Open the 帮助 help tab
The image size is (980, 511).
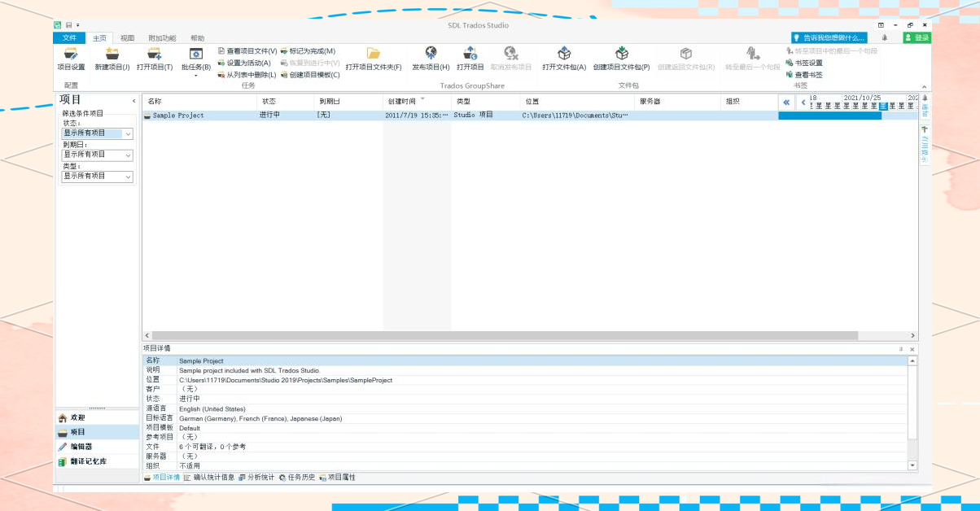(x=198, y=38)
